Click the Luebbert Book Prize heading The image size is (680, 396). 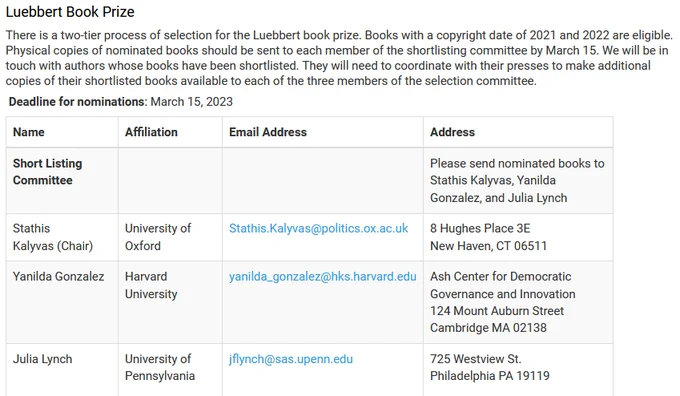tap(70, 12)
